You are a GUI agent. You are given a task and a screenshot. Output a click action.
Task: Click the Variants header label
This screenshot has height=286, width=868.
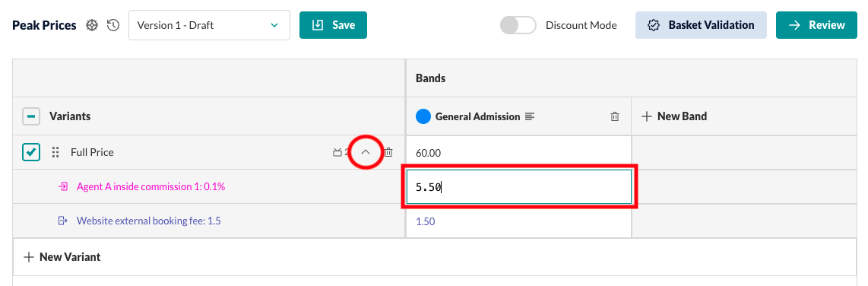click(70, 116)
